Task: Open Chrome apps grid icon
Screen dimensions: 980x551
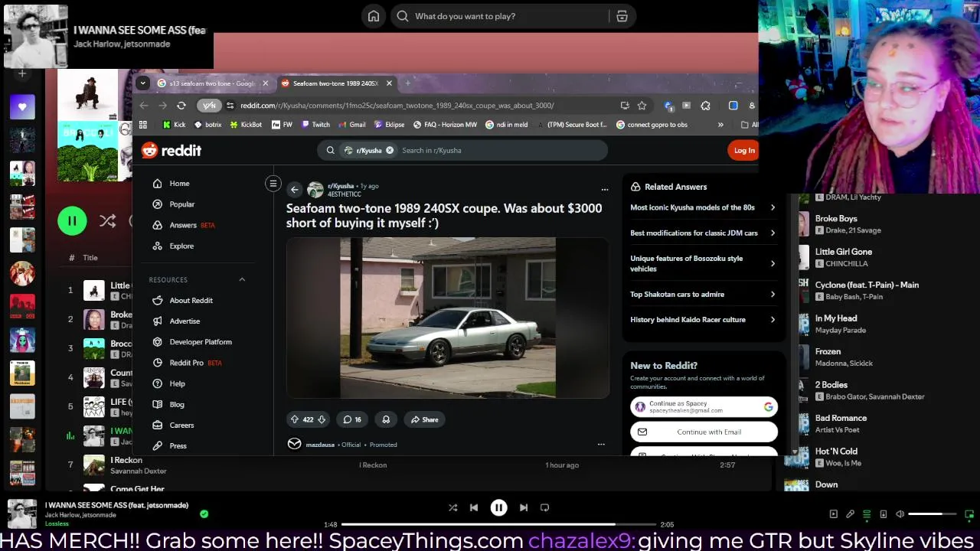Action: pos(143,125)
